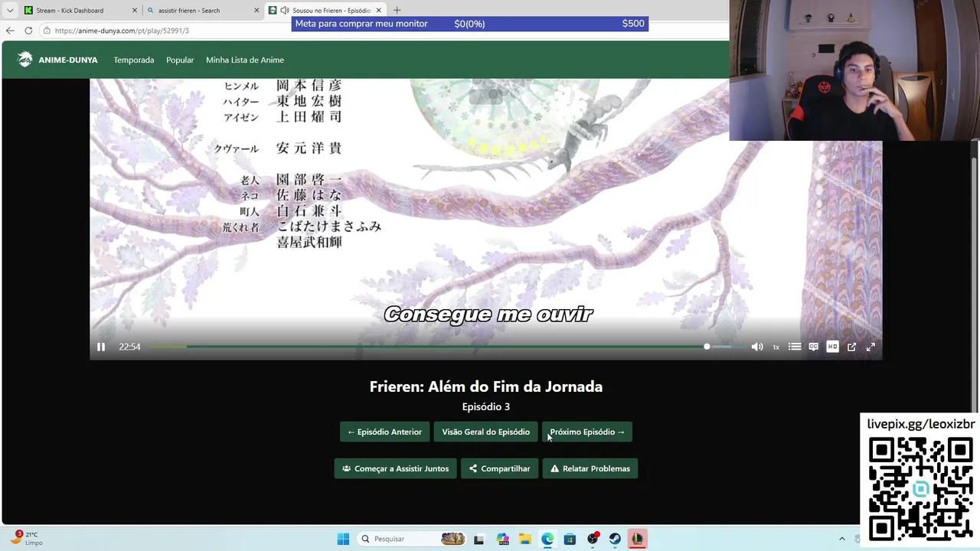Click the Compartilhar share button

(499, 468)
